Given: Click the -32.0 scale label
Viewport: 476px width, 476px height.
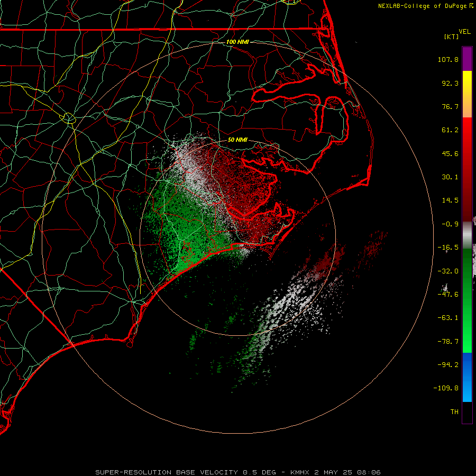Looking at the screenshot, I should click(x=448, y=271).
